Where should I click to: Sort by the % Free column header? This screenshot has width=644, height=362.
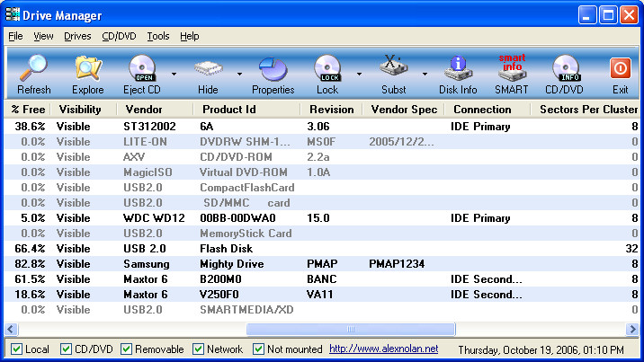pyautogui.click(x=28, y=110)
